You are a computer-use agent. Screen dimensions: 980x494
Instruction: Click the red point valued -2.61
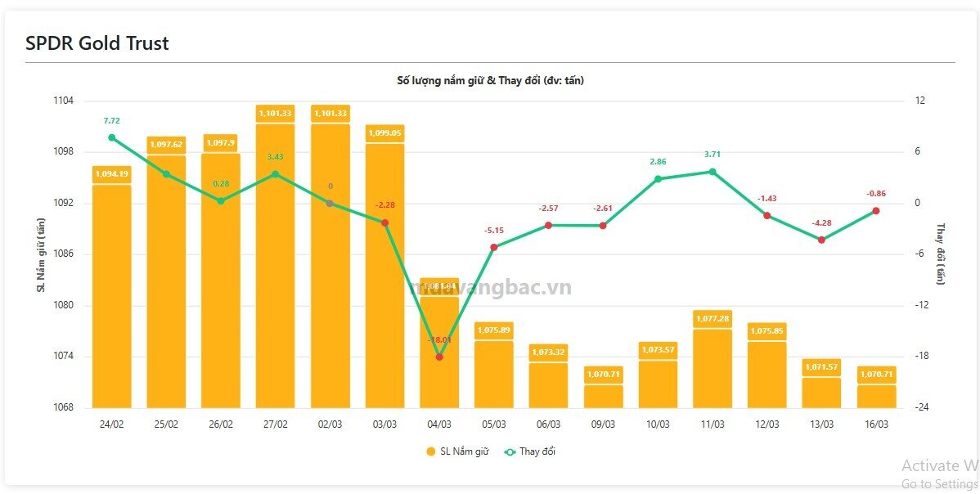[603, 226]
